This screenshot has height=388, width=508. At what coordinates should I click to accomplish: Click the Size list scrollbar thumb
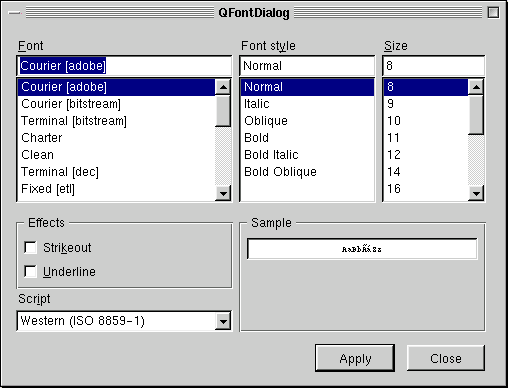(x=476, y=115)
